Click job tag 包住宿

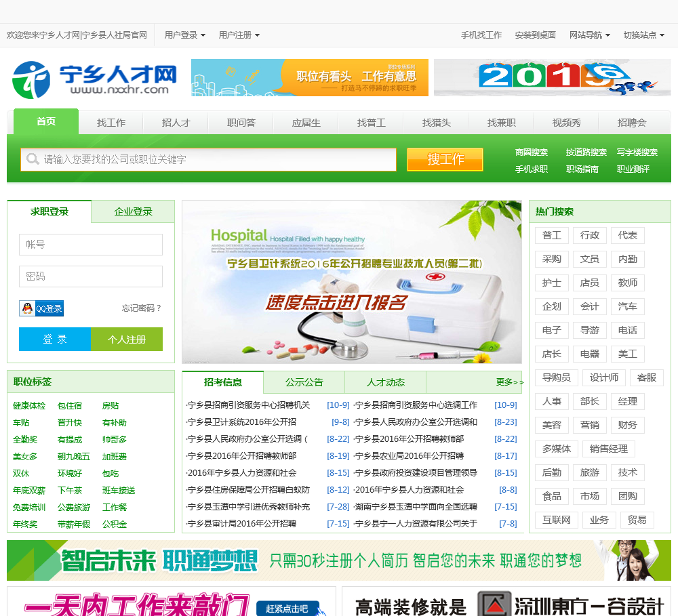pos(70,405)
